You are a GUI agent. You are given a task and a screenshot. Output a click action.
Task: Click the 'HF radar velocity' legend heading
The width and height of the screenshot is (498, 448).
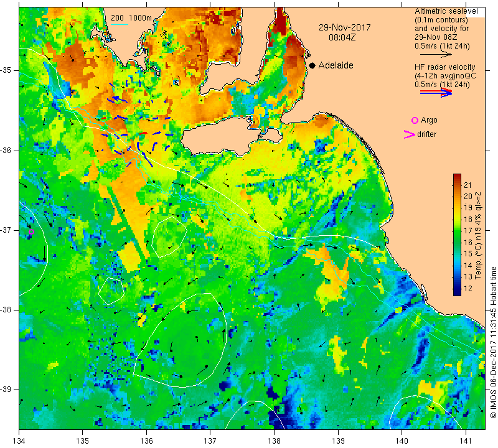444,67
